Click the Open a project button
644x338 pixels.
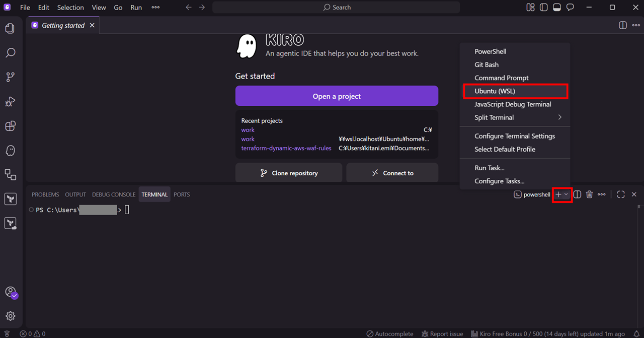(337, 96)
